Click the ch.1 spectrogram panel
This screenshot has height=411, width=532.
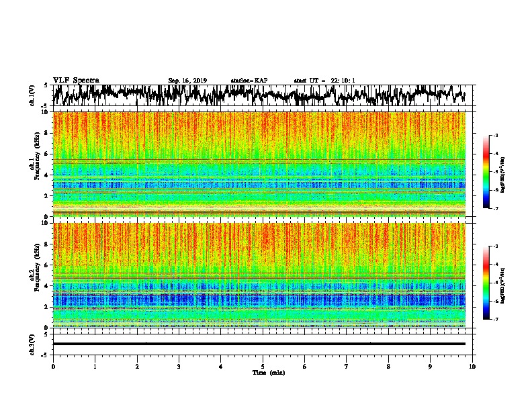(259, 164)
